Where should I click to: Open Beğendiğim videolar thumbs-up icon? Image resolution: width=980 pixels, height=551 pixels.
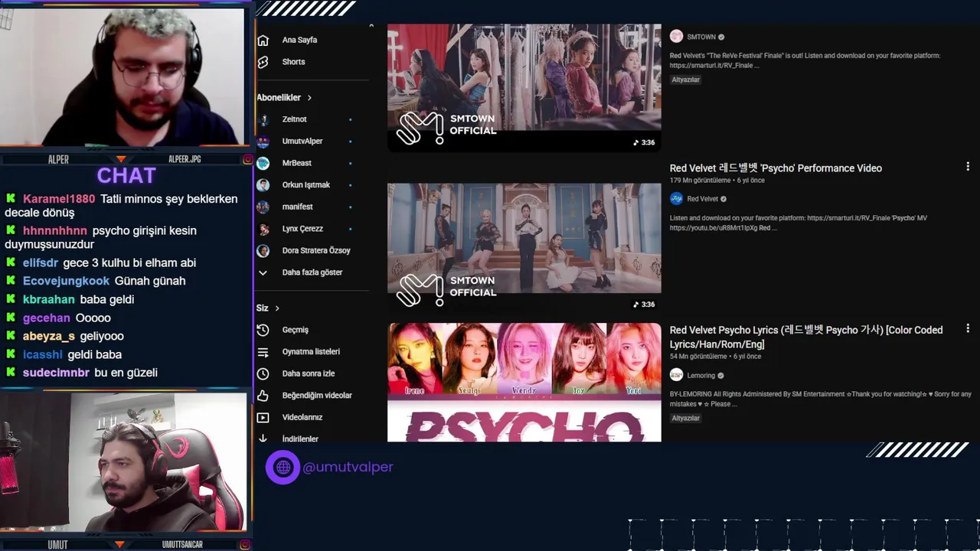263,396
